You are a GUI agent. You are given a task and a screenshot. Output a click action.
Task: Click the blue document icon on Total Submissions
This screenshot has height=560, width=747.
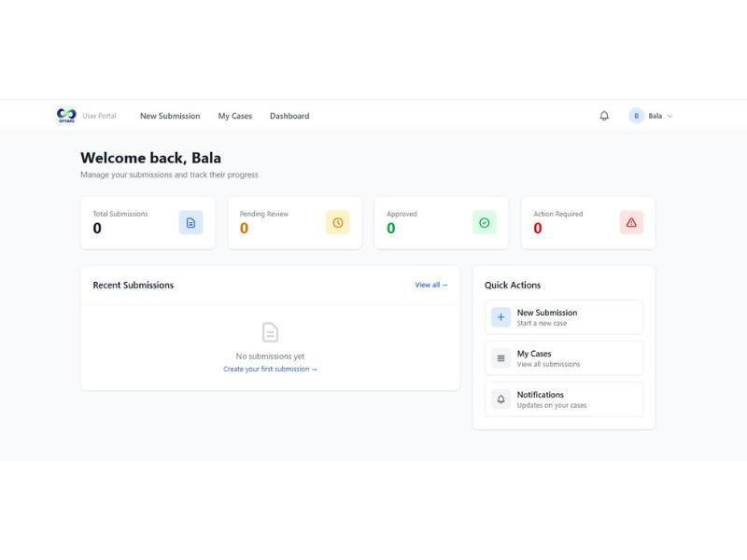point(190,223)
